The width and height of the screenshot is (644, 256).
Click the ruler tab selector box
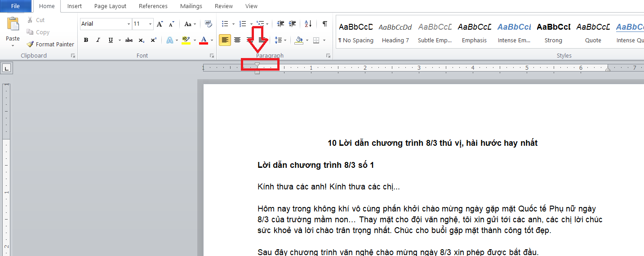(7, 68)
